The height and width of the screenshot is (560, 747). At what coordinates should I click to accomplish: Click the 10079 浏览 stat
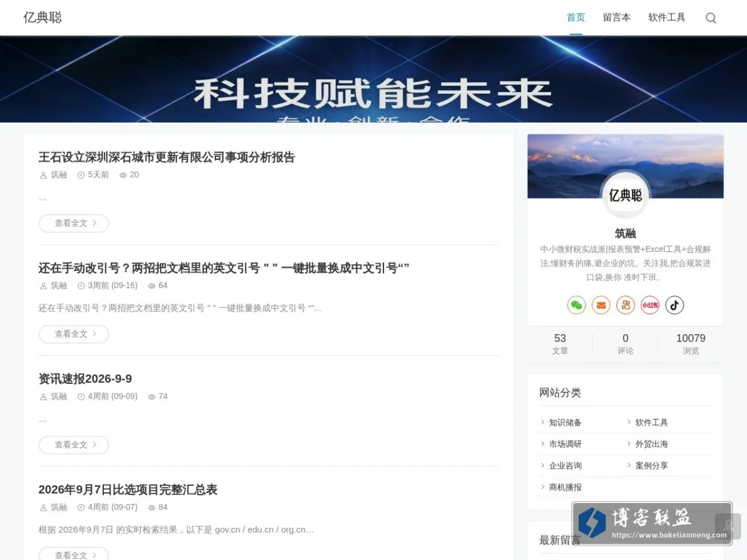tap(691, 343)
